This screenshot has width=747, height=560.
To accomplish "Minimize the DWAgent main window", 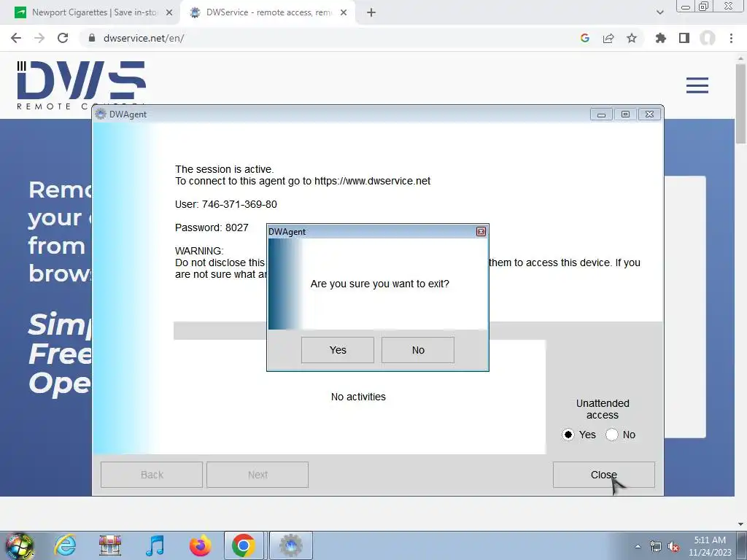I will point(601,114).
